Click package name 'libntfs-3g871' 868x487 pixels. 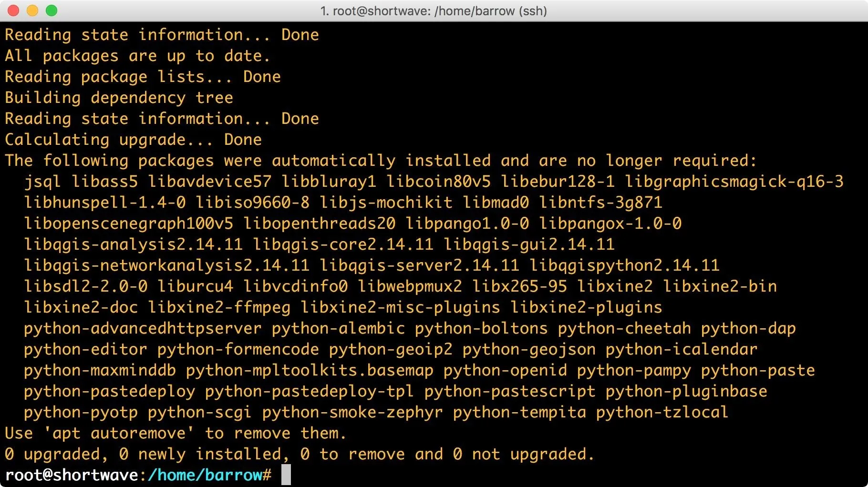pos(601,203)
